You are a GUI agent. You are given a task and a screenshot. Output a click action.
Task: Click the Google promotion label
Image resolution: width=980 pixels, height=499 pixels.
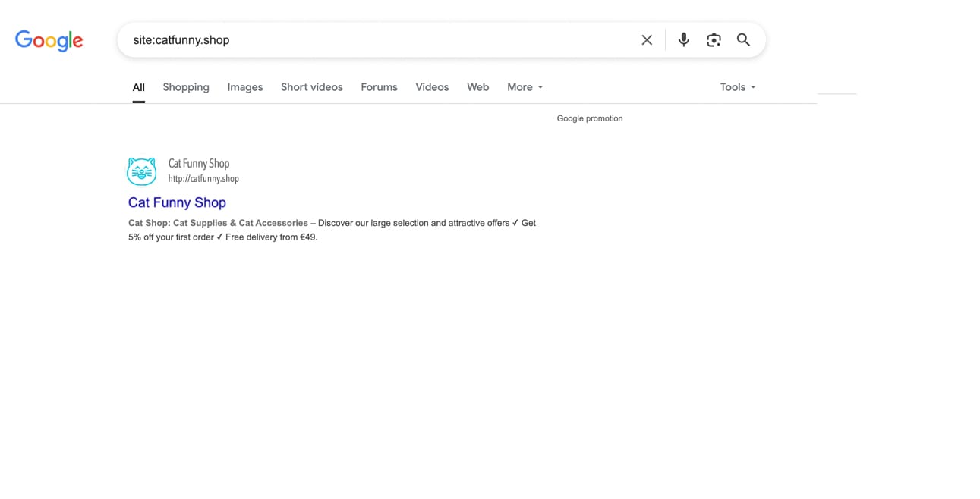pos(590,118)
